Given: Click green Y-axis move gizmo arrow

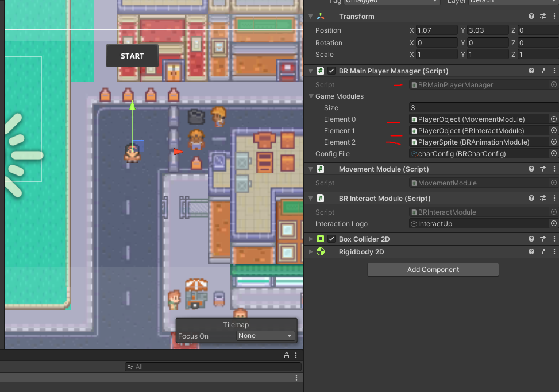Looking at the screenshot, I should (132, 106).
